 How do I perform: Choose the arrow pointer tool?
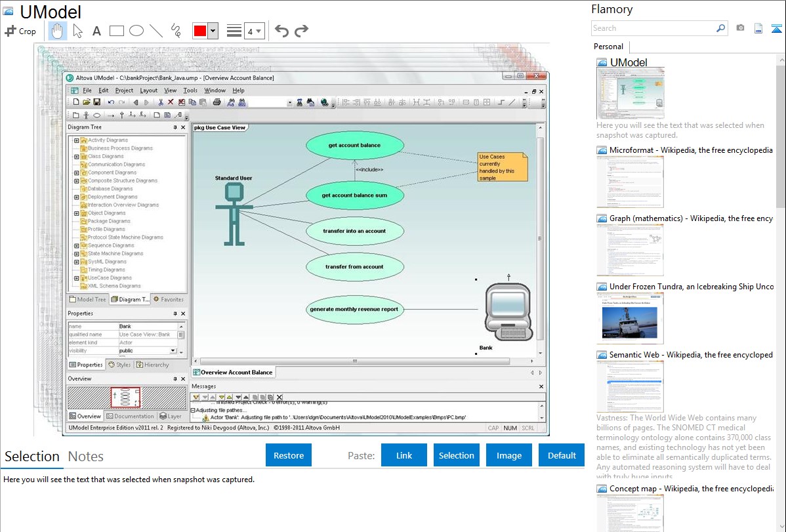pos(77,31)
